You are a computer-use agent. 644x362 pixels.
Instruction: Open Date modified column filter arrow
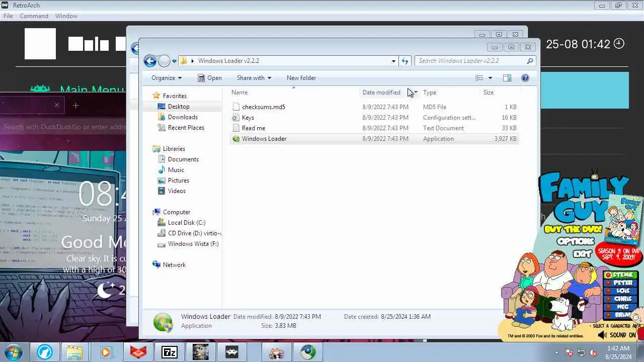coord(416,93)
